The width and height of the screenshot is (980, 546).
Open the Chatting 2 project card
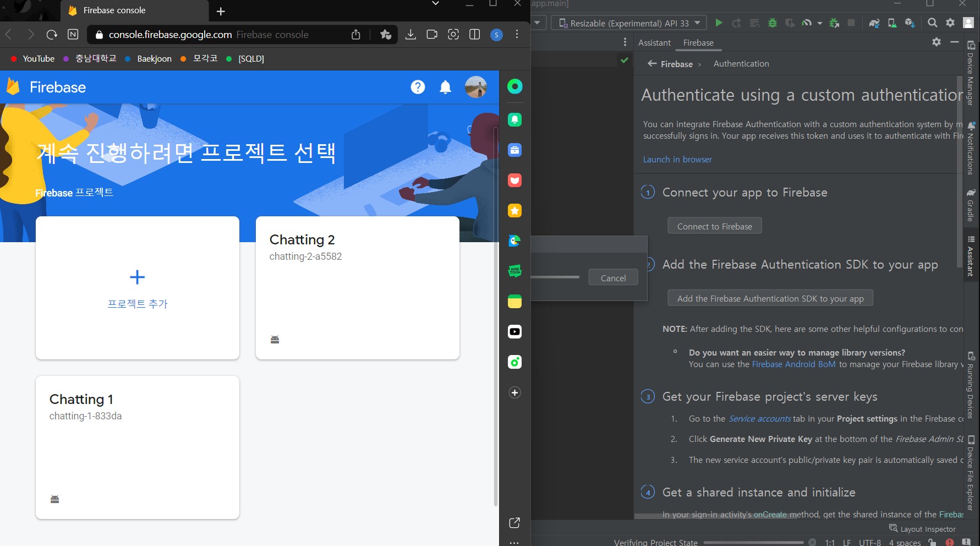(358, 288)
